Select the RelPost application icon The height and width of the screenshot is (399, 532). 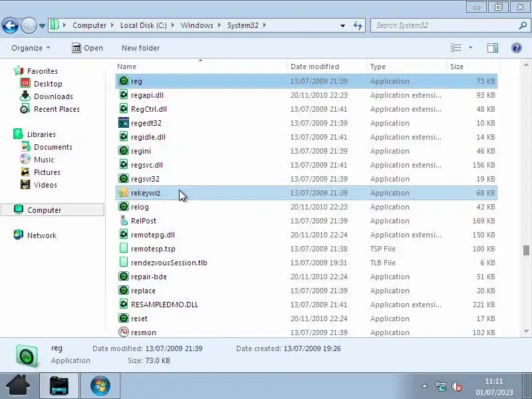[x=124, y=221]
